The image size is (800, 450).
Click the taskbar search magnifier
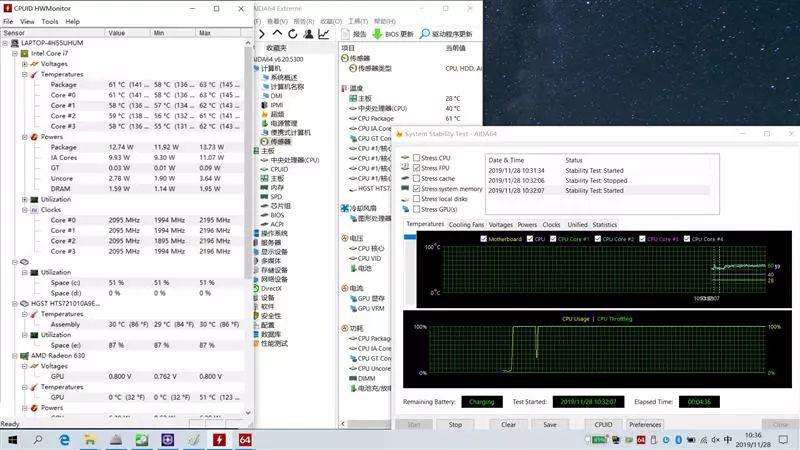[38, 440]
